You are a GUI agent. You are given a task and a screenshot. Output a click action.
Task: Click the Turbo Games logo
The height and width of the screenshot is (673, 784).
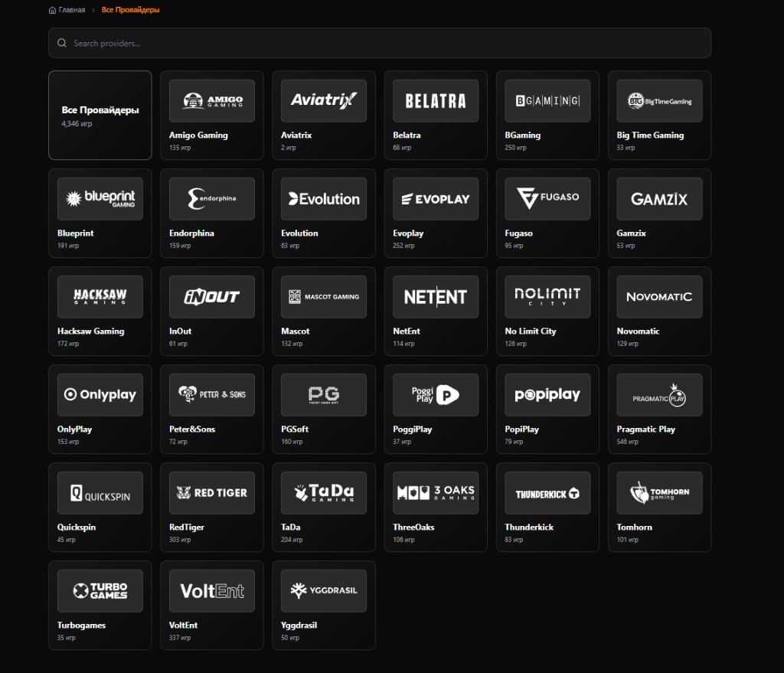[100, 590]
